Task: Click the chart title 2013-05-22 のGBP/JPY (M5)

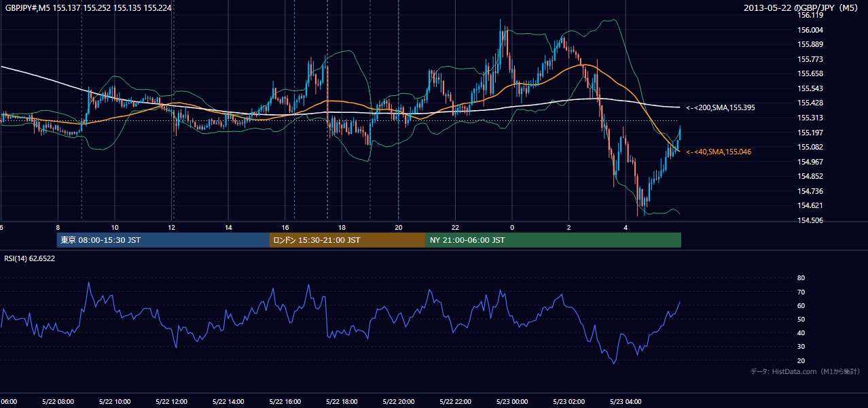Action: (802, 7)
